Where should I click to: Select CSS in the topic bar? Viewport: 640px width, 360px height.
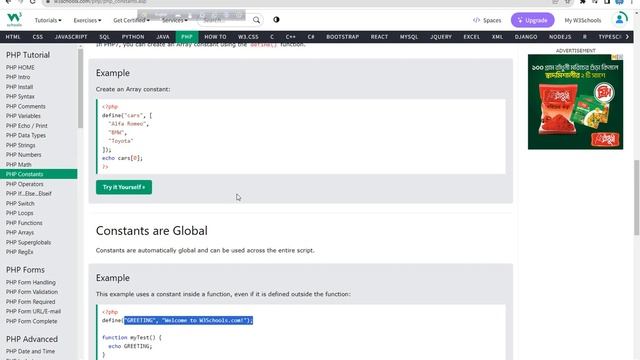(x=38, y=37)
